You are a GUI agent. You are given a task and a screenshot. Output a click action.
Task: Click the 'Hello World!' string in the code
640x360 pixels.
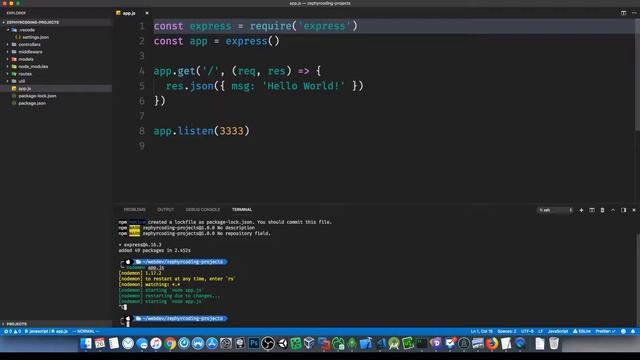coord(303,86)
